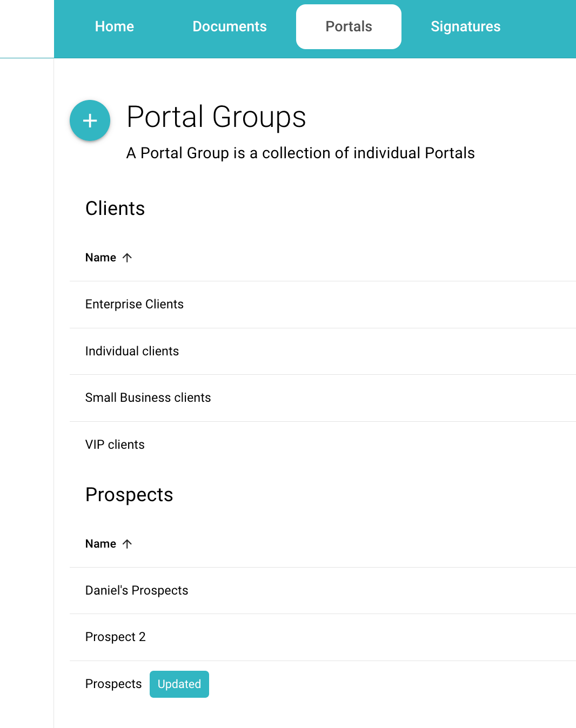Open the Prospects row next to the Updated badge
The height and width of the screenshot is (728, 576).
[x=113, y=684]
